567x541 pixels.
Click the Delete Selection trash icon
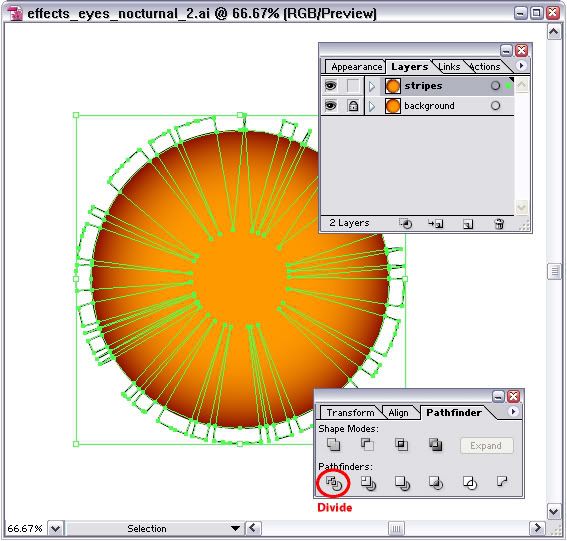click(499, 224)
